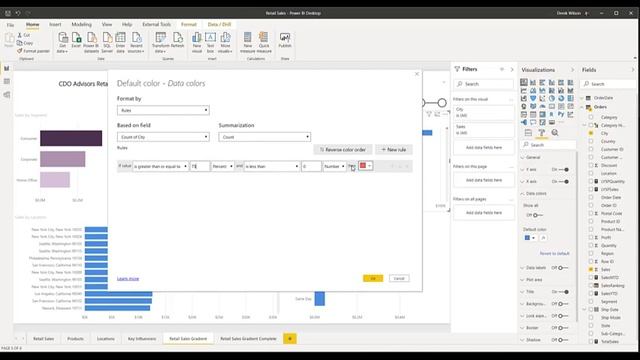Open the red rule color swatch picker

point(366,166)
